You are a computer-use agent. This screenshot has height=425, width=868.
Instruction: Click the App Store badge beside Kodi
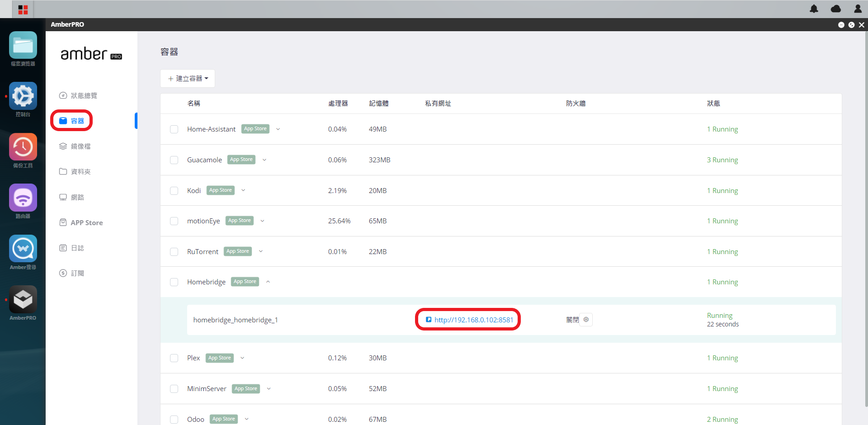tap(221, 190)
